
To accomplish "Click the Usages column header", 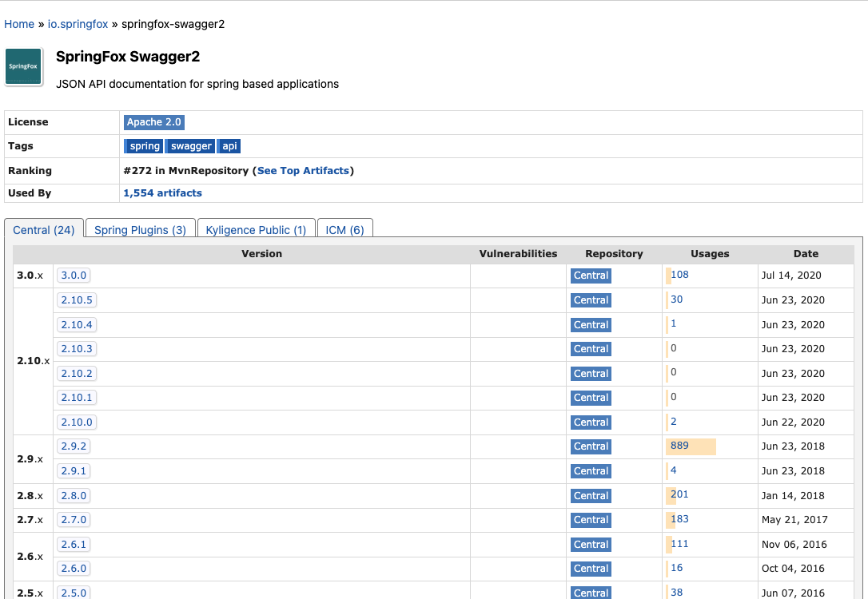I will (710, 254).
